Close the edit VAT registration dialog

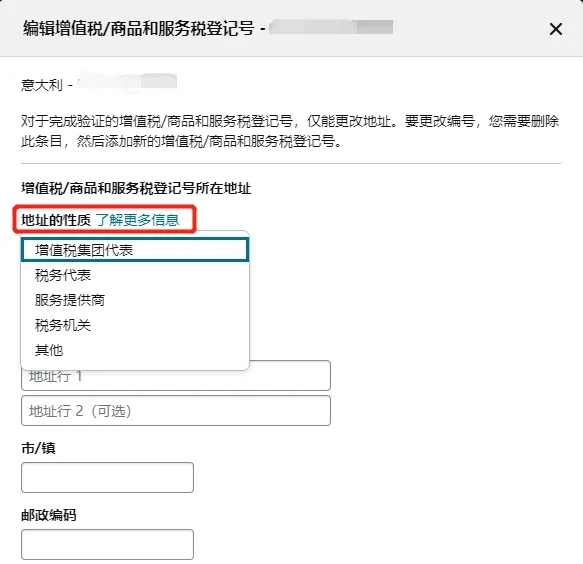point(555,29)
